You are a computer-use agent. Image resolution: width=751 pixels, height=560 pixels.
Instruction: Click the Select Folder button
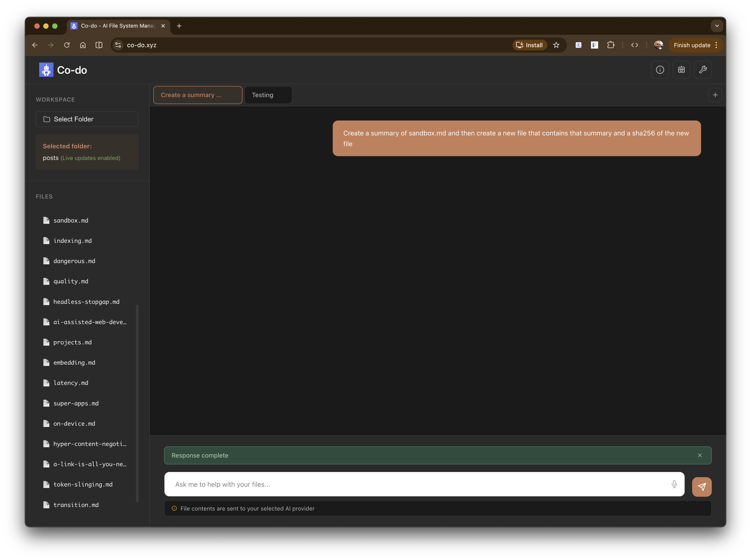87,119
